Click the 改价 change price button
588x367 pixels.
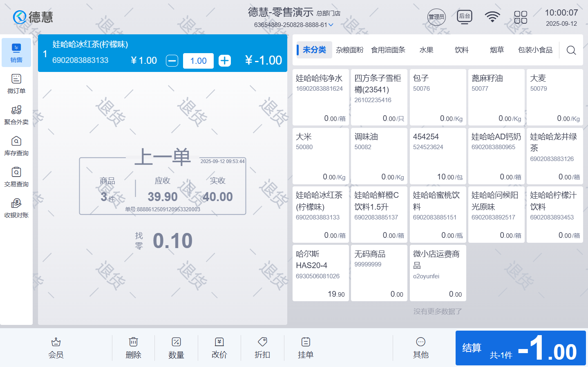(x=219, y=348)
